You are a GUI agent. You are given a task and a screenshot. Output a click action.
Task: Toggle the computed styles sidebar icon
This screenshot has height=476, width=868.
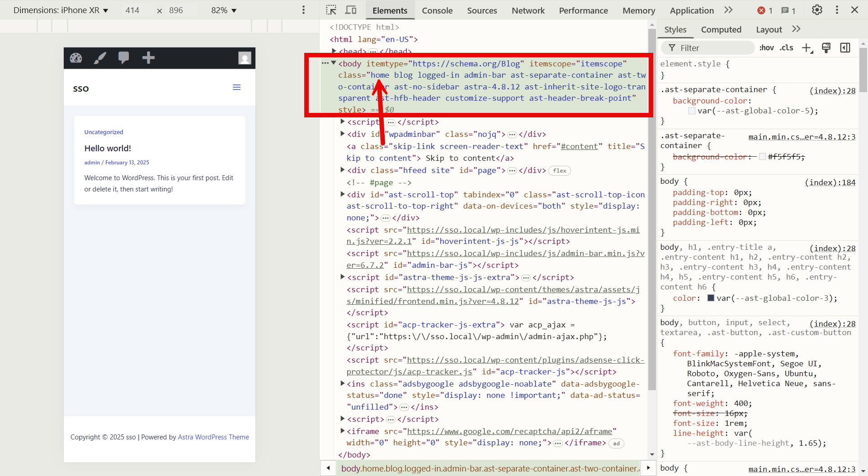coord(845,48)
